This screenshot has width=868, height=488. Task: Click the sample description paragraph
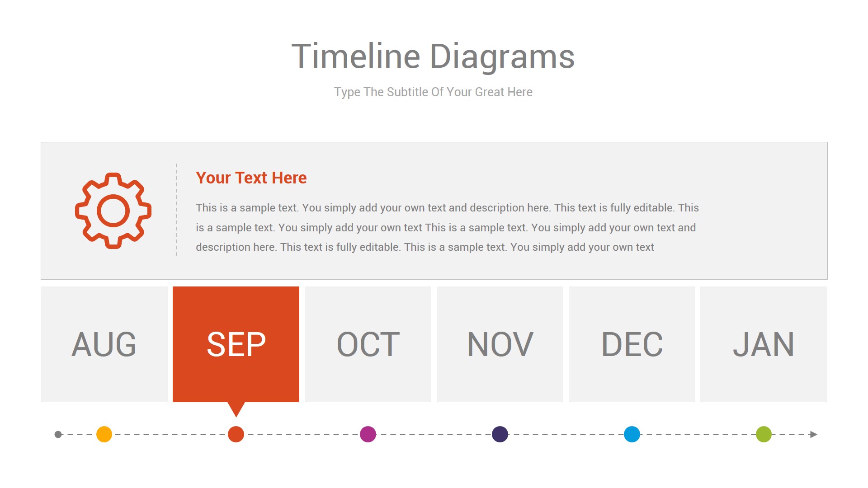[448, 227]
